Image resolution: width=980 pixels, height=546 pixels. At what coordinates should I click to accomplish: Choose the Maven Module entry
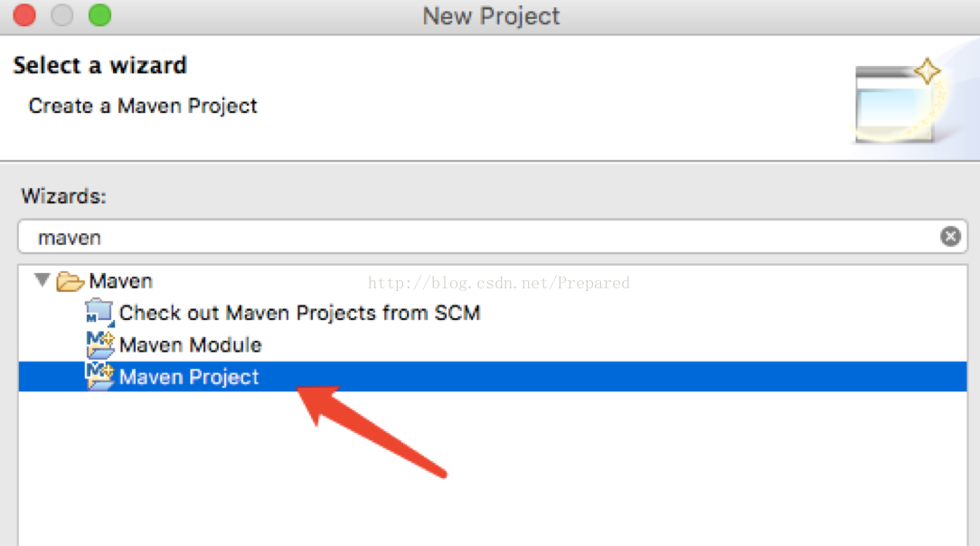coord(190,344)
